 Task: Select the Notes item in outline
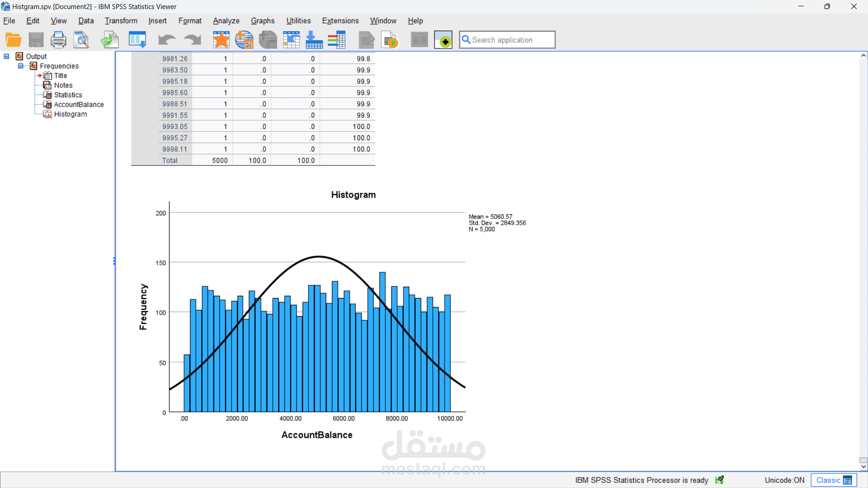pyautogui.click(x=63, y=85)
